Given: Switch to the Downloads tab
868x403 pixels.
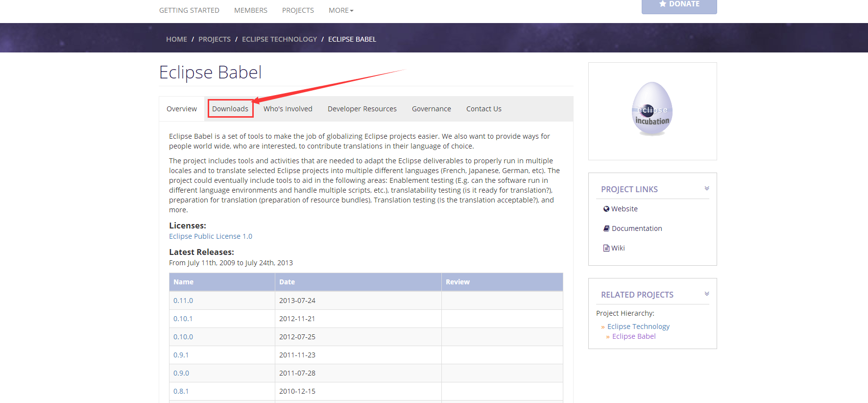Looking at the screenshot, I should point(230,109).
